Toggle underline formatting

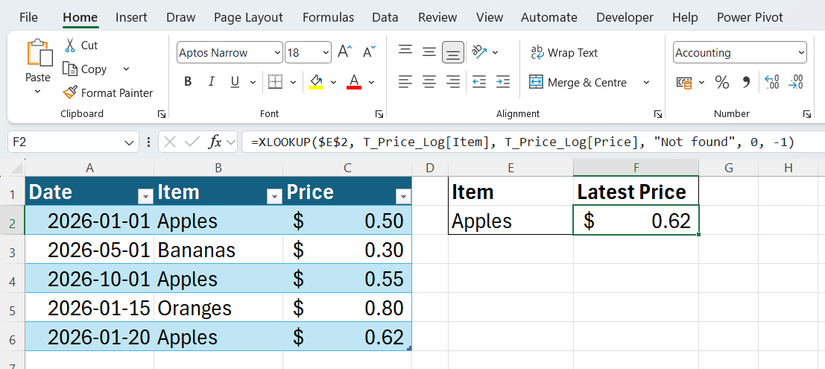click(235, 82)
